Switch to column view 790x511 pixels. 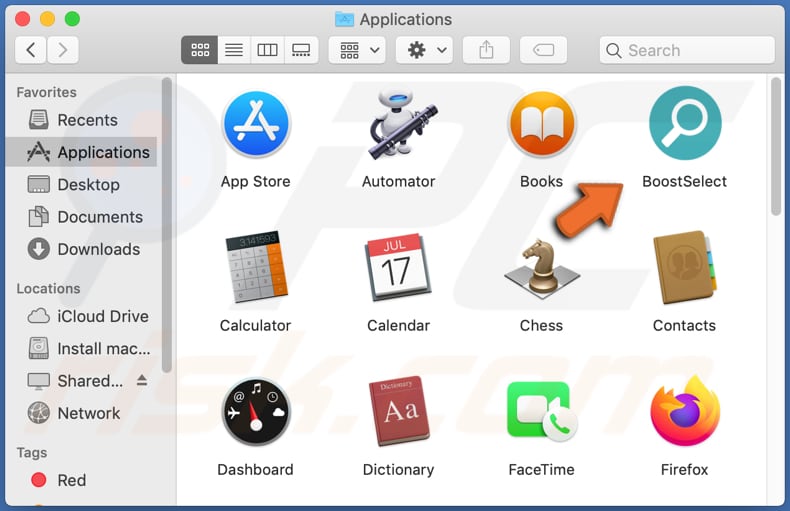point(267,50)
